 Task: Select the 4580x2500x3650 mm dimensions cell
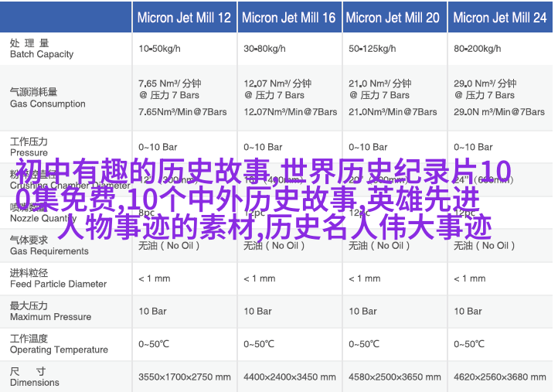pos(395,377)
